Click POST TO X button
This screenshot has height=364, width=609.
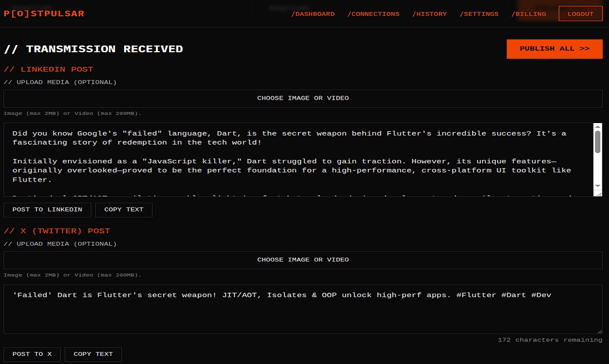pos(32,354)
